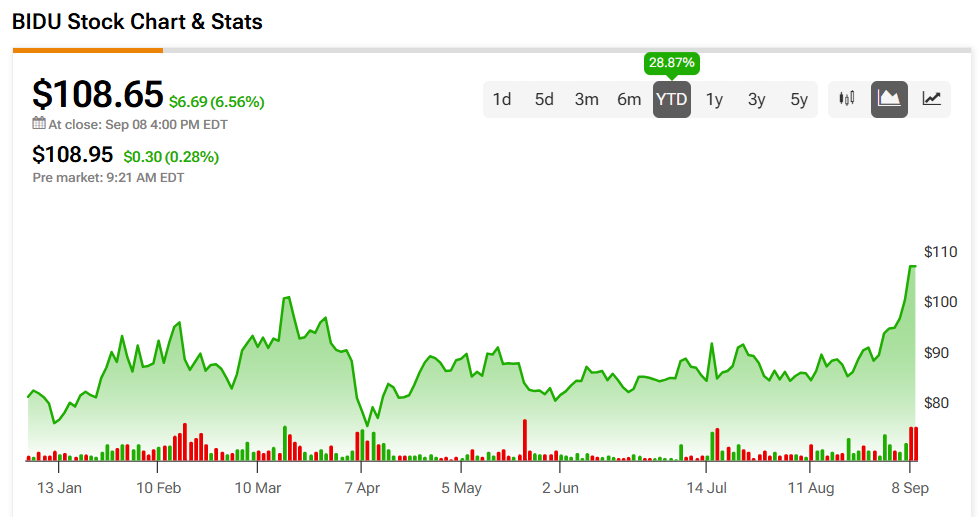Click the active YTD range button

(x=672, y=99)
